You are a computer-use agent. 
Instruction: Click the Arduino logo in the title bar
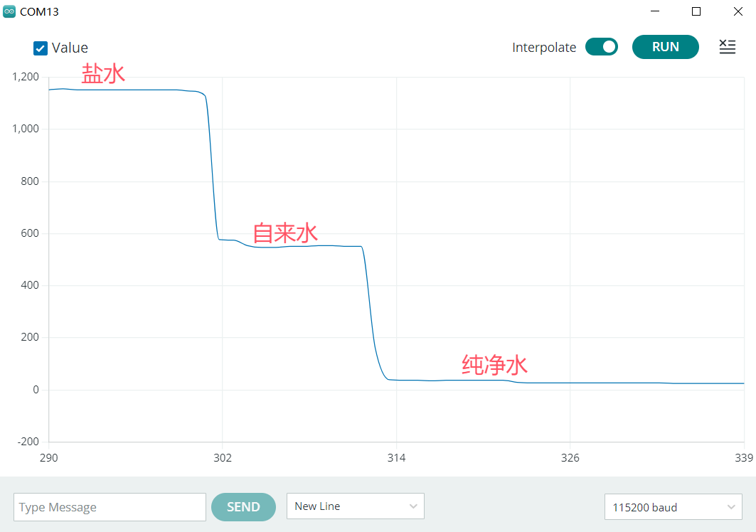point(9,11)
